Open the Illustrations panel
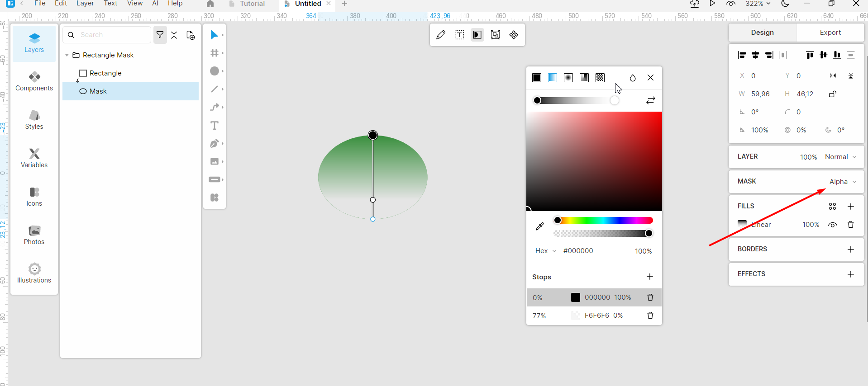The height and width of the screenshot is (386, 868). point(34,273)
